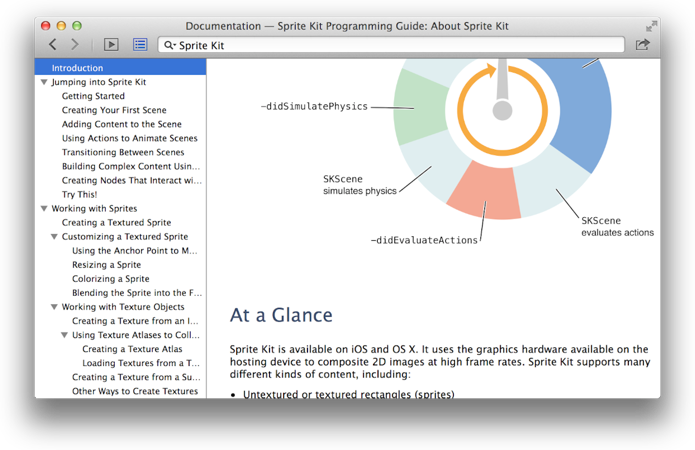This screenshot has height=450, width=695.
Task: Click the Customizing a Textured Sprite label
Action: [x=125, y=237]
